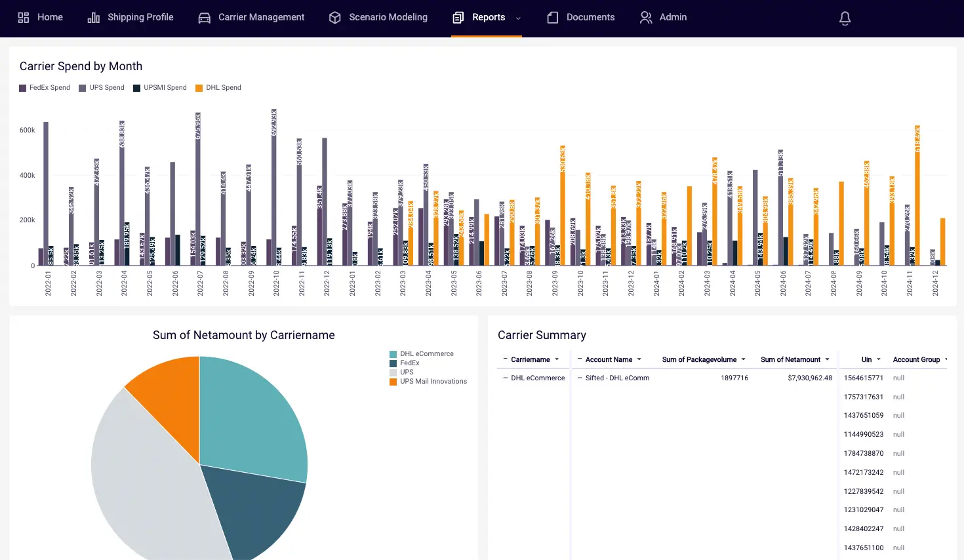Click the $7,930,962.48 netamount cell
The width and height of the screenshot is (964, 560).
[x=810, y=378]
